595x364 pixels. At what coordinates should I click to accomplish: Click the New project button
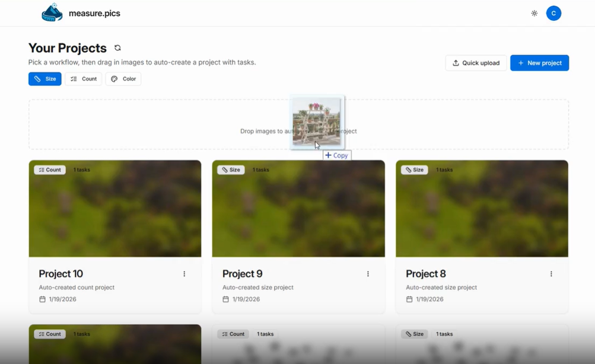coord(539,63)
